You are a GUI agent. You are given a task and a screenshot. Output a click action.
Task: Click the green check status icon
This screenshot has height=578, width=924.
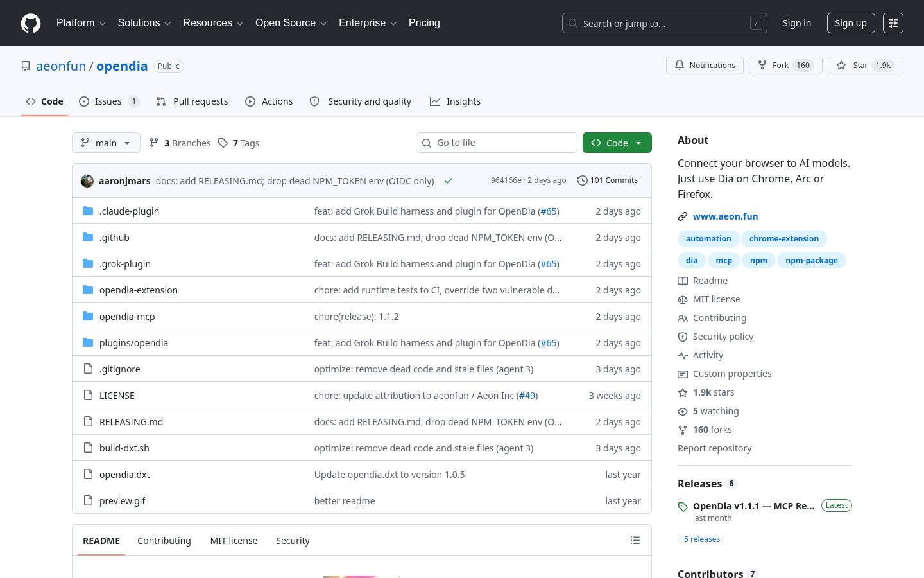tap(449, 181)
